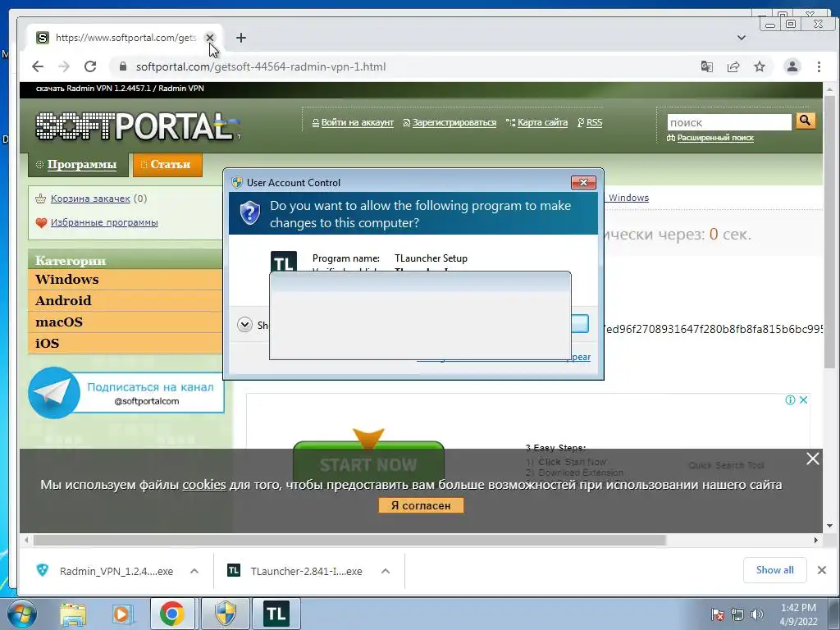Click the TL program icon in UAC dialog
The width and height of the screenshot is (840, 630).
[x=283, y=262]
